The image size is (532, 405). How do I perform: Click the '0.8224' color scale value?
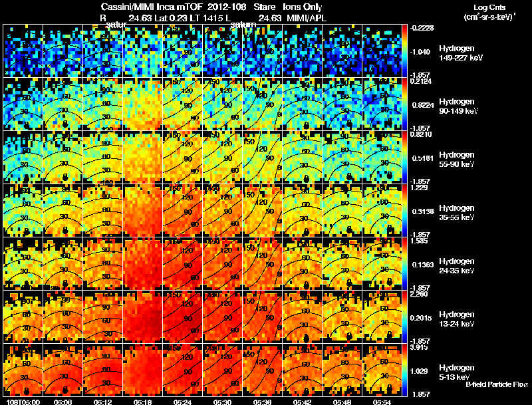pos(423,105)
